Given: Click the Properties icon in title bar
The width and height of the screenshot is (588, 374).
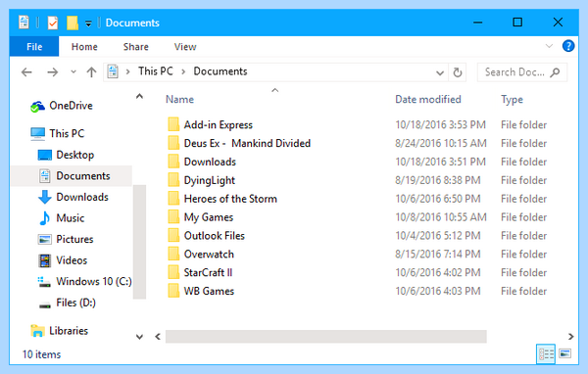Looking at the screenshot, I should [x=53, y=23].
